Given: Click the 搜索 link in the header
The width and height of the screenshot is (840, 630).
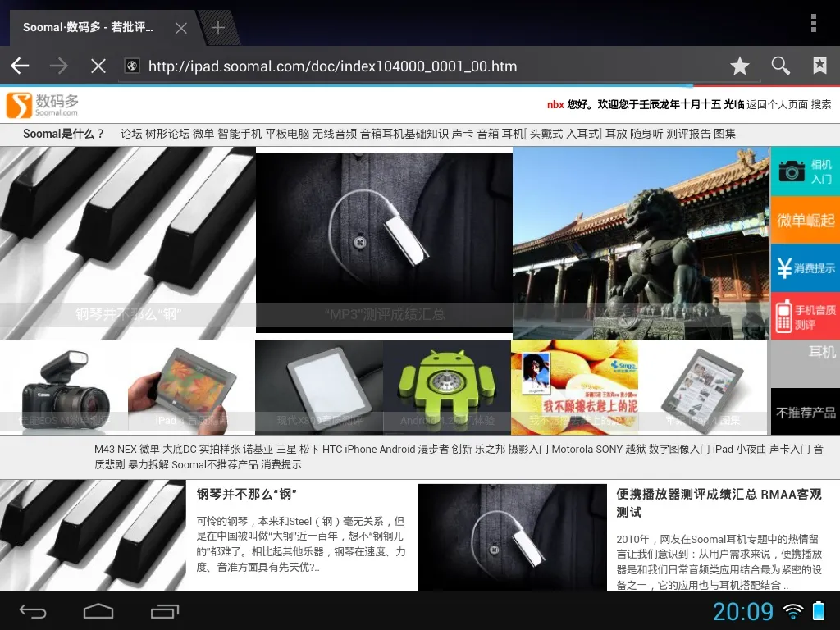Looking at the screenshot, I should click(821, 104).
